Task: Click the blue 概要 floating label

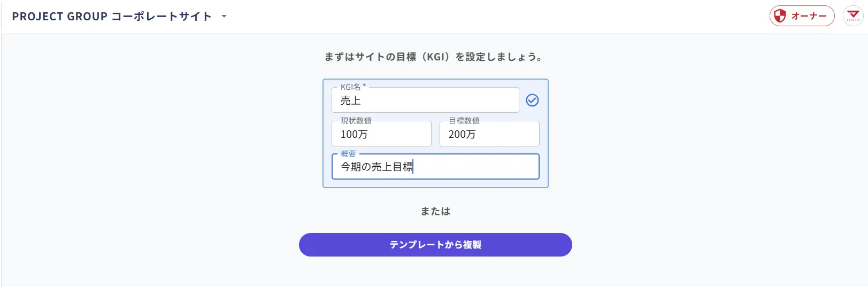Action: [348, 154]
